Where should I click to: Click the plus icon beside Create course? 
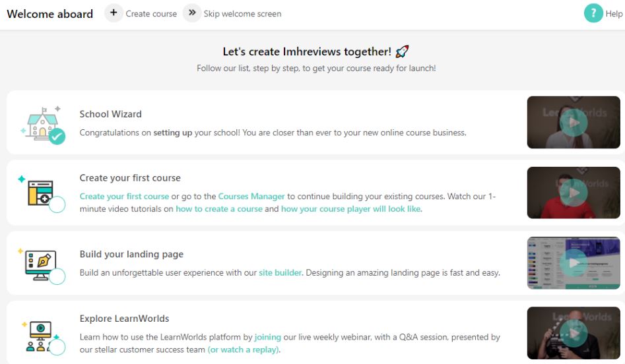(x=114, y=13)
